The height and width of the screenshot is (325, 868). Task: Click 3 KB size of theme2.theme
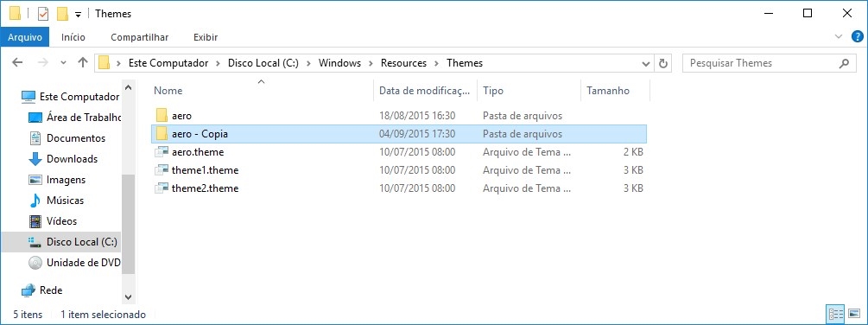633,188
